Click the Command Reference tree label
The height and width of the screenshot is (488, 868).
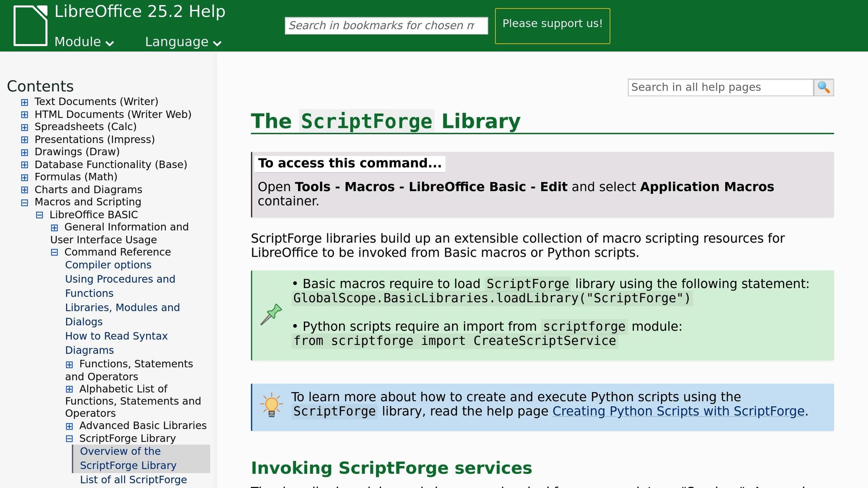click(117, 252)
